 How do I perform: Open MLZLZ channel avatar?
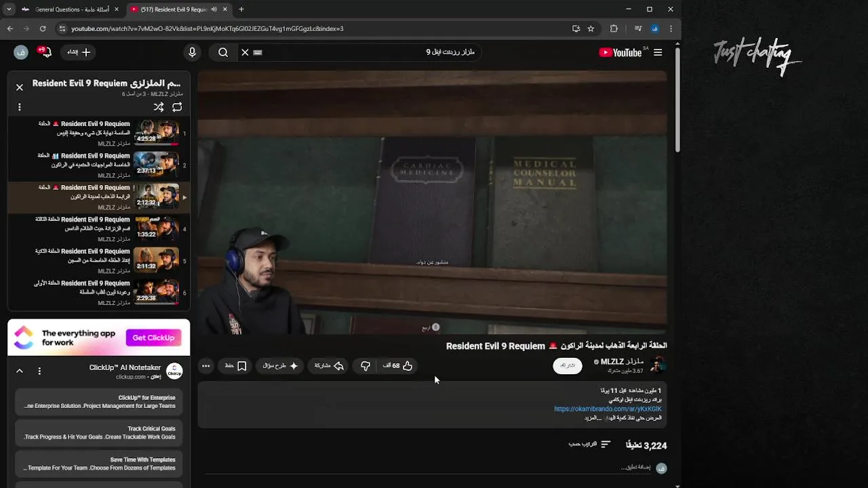(x=657, y=365)
